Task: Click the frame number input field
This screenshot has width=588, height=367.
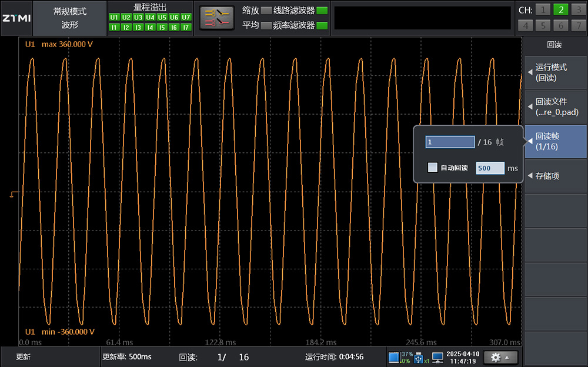Action: pyautogui.click(x=450, y=142)
